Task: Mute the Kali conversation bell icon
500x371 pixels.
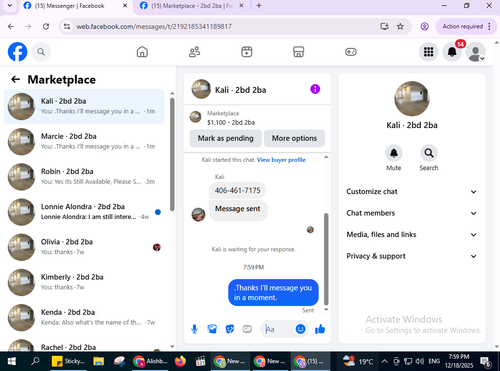Action: pyautogui.click(x=394, y=153)
